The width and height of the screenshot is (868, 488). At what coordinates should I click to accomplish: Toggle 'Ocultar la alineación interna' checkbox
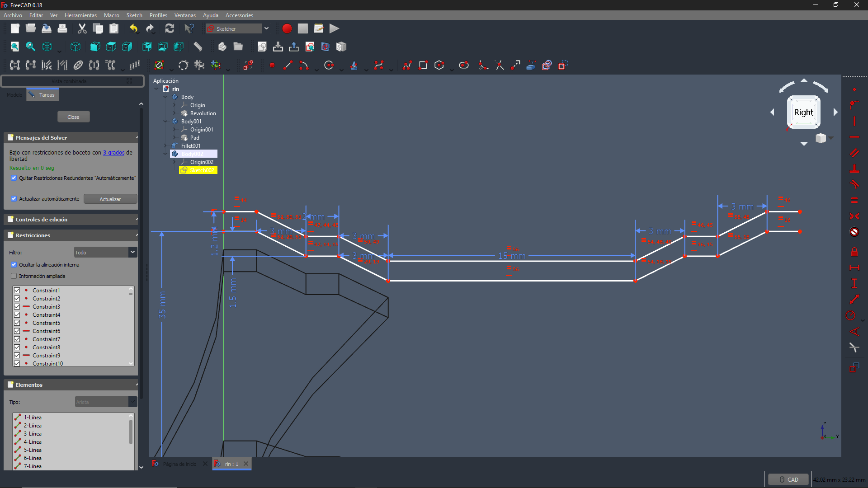pyautogui.click(x=14, y=265)
